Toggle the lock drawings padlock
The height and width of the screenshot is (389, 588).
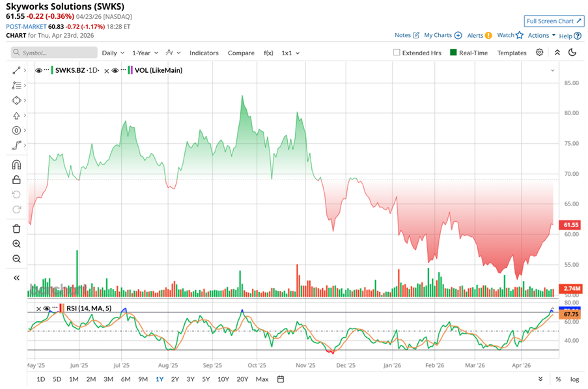pyautogui.click(x=16, y=180)
